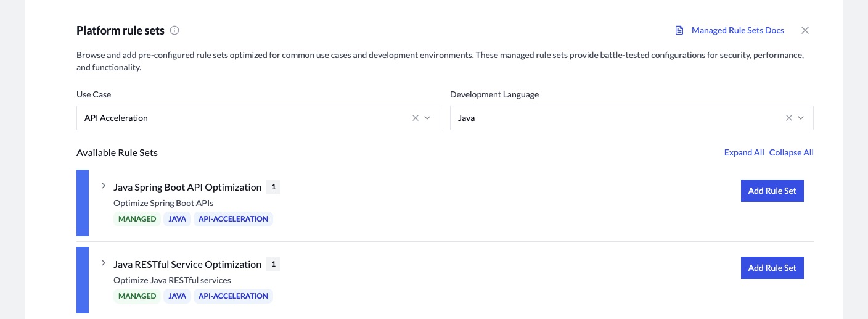Expand Java RESTful Service Optimization rule set
This screenshot has height=319, width=868.
tap(104, 263)
